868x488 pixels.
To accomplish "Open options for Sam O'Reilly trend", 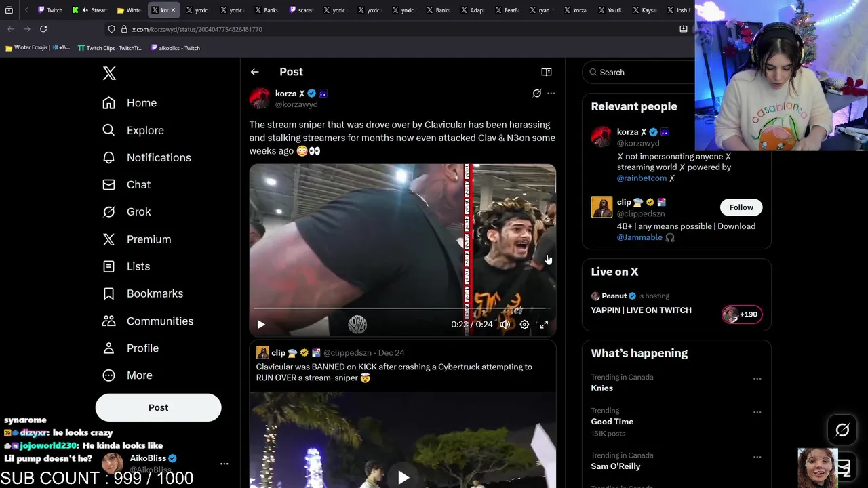I will point(757,457).
